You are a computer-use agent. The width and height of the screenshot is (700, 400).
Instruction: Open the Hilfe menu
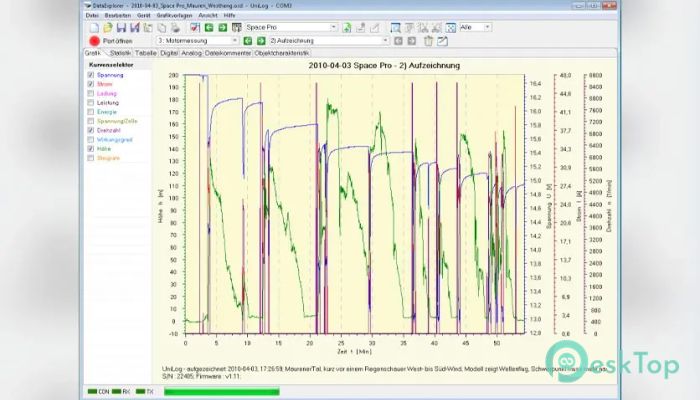(229, 15)
